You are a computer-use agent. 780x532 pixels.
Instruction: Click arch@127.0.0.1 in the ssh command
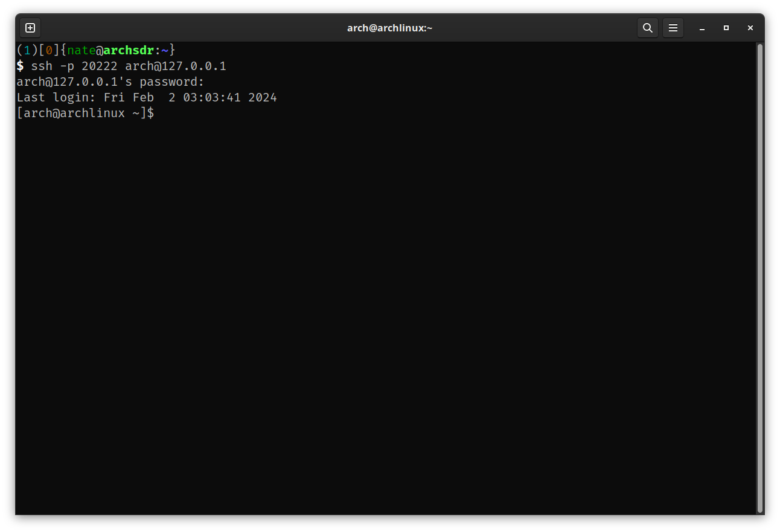pyautogui.click(x=175, y=66)
